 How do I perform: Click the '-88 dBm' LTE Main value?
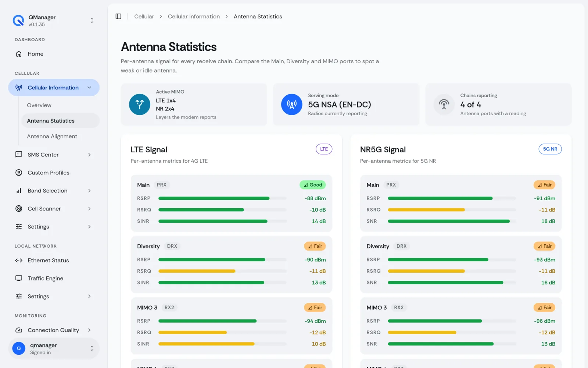click(315, 198)
